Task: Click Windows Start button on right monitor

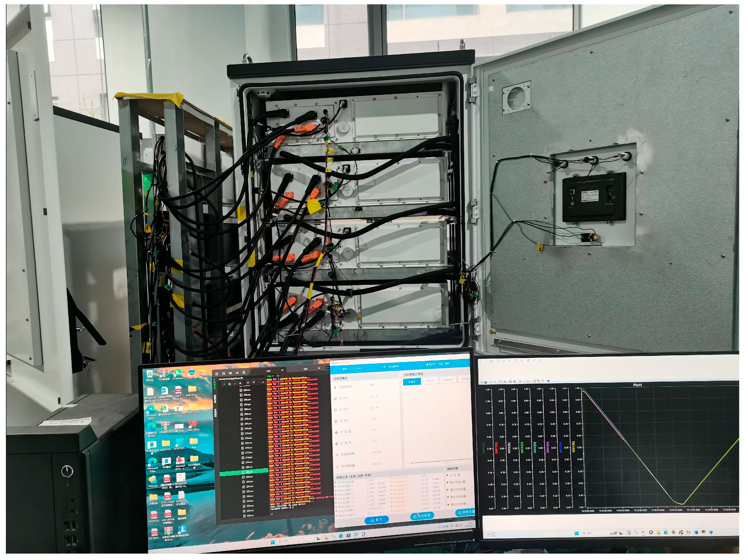Action: (x=577, y=533)
